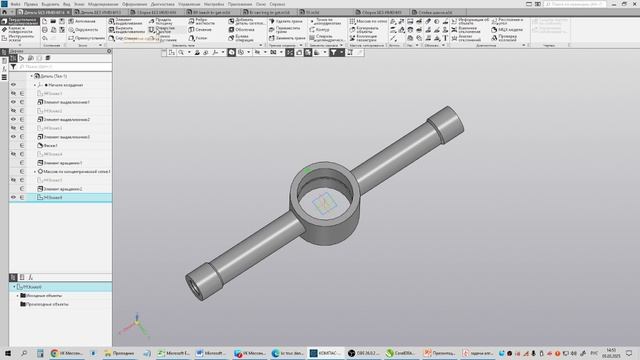Viewport: 640px width, 360px height.
Task: Toggle visibility eye of Элемент выдавливания:1
Action: 13,102
